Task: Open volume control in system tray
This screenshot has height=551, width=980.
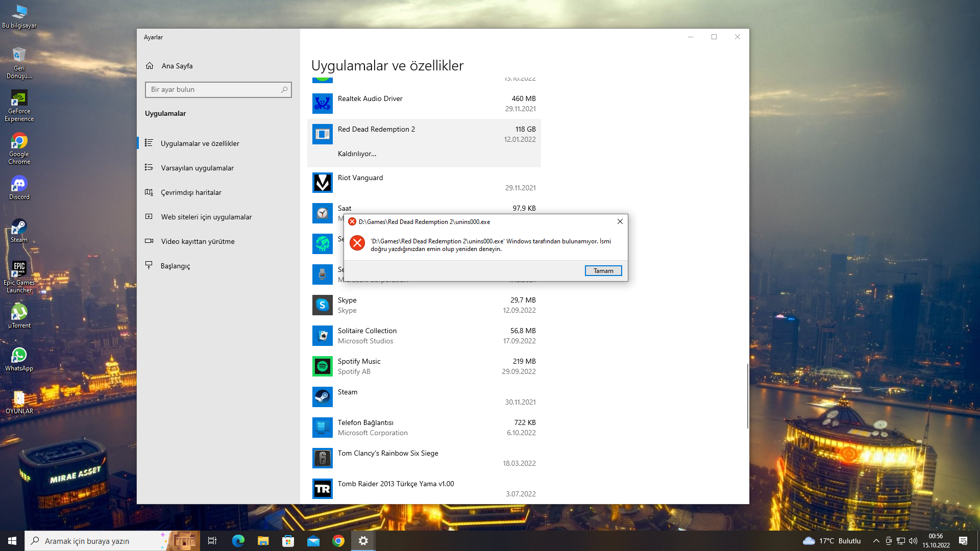Action: point(913,541)
